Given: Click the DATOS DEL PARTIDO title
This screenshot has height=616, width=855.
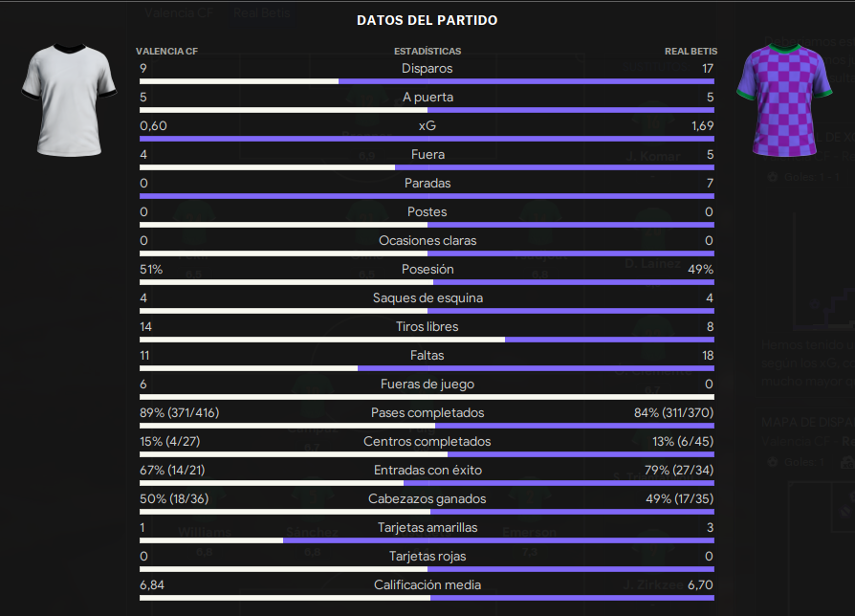Looking at the screenshot, I should coord(427,20).
